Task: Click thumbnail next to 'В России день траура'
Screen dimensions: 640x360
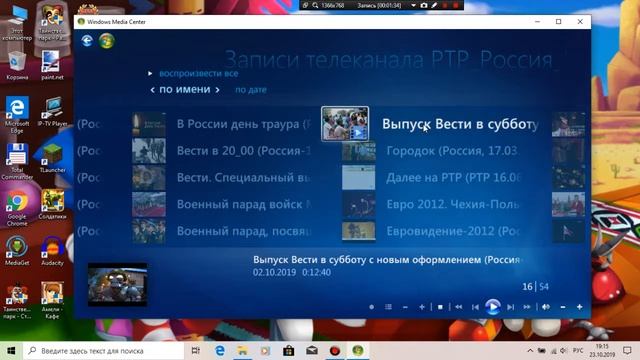Action: 149,124
